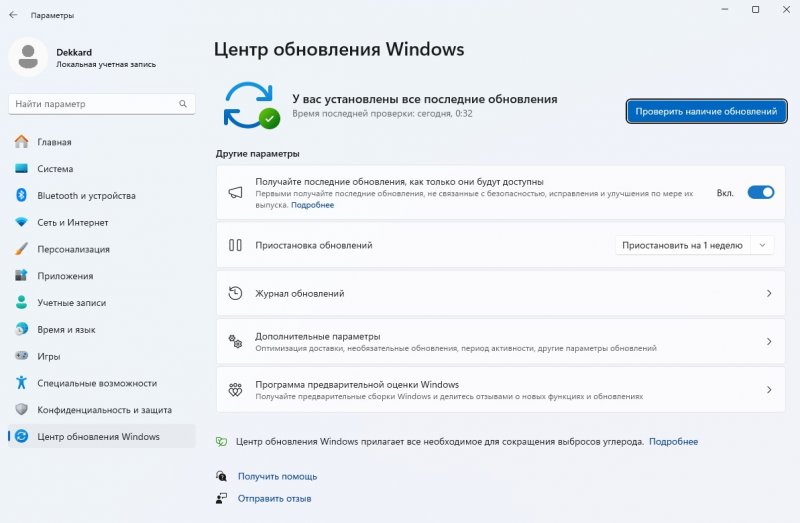Click the magnifier icon in the search box
Viewport: 800px width, 523px height.
point(184,104)
